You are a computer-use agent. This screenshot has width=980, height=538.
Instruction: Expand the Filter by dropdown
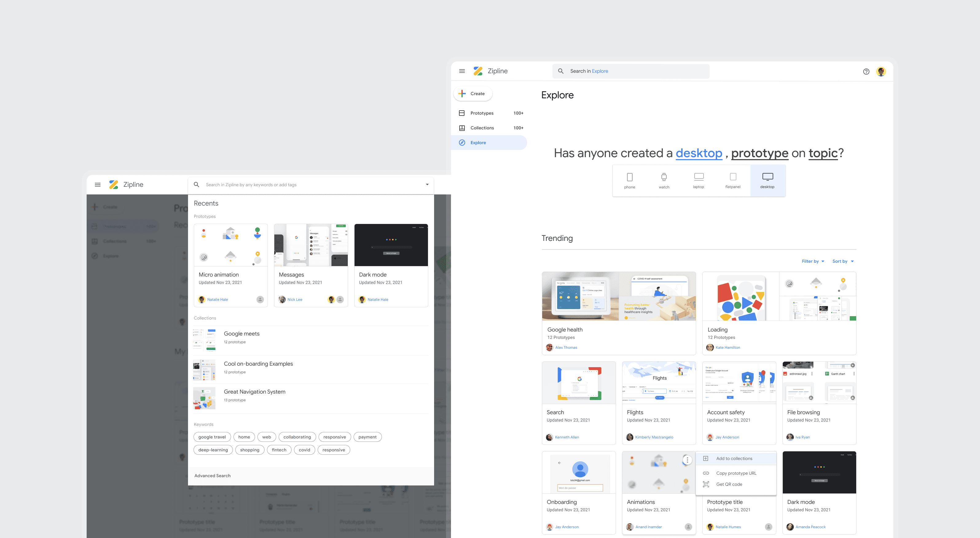pyautogui.click(x=813, y=261)
